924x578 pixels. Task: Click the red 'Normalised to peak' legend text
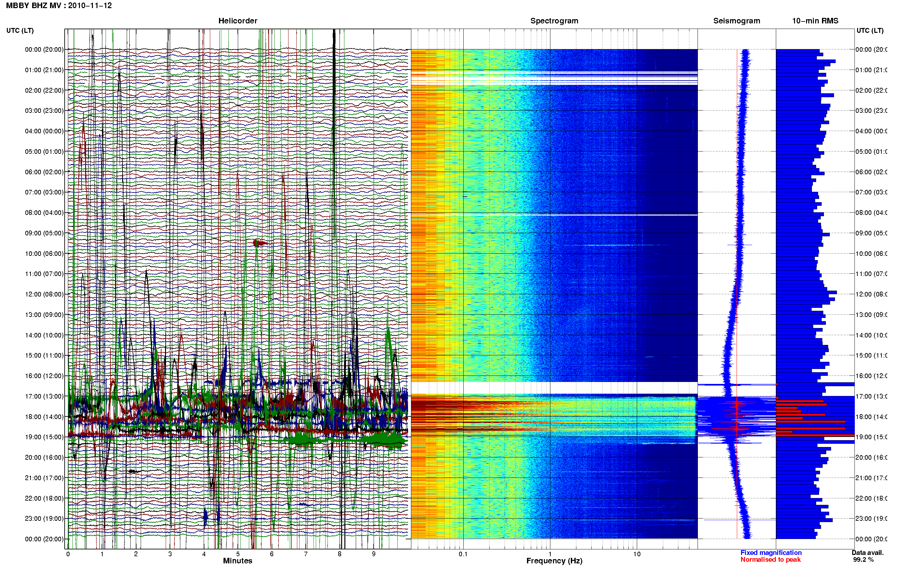tap(770, 560)
